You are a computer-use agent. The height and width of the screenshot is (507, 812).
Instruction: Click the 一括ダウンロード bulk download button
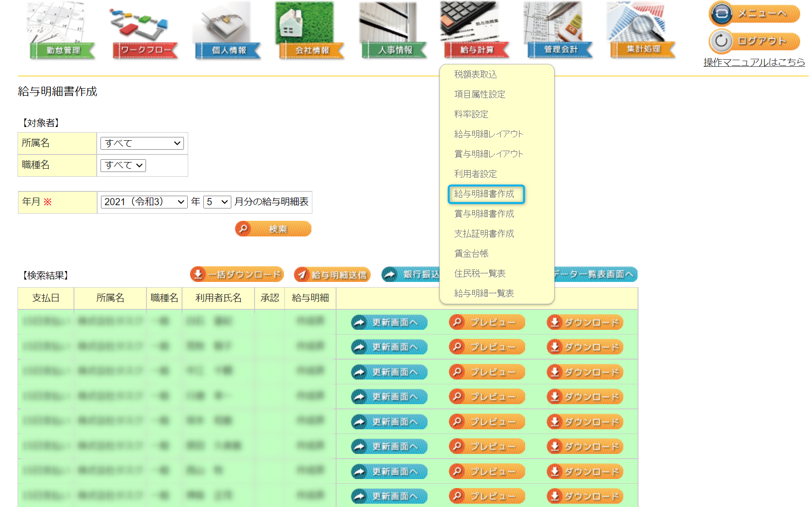tap(237, 274)
